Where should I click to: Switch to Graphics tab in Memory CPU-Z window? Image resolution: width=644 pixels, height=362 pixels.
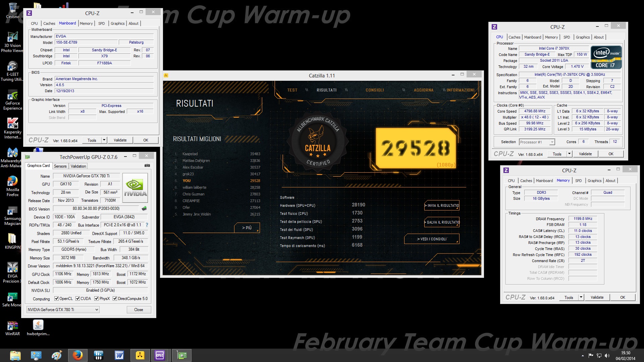click(594, 181)
